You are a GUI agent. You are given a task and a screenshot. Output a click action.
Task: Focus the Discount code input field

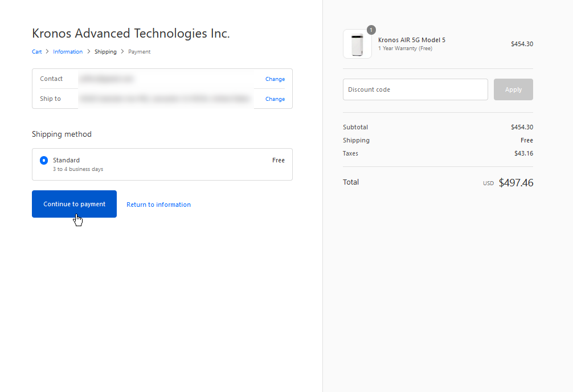(x=415, y=89)
